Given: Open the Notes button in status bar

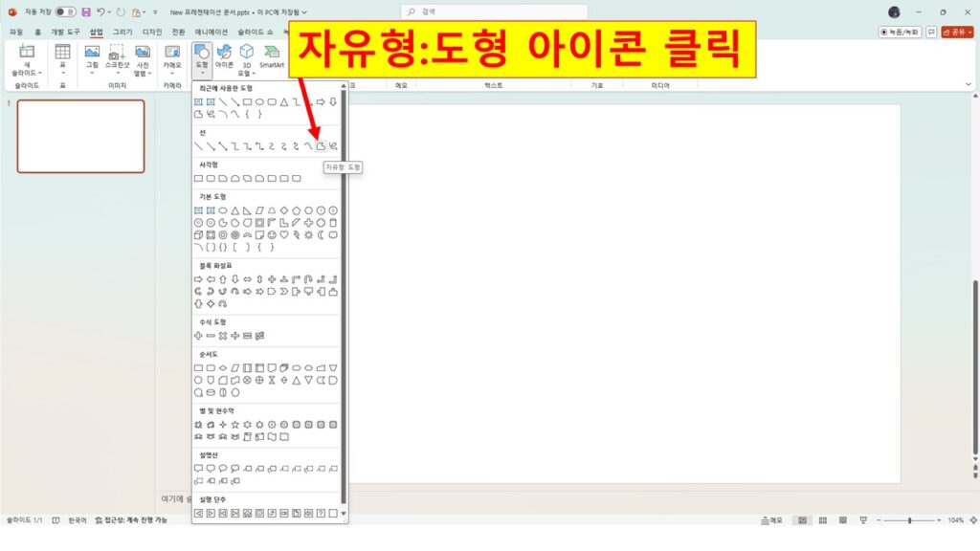Looking at the screenshot, I should [x=772, y=520].
